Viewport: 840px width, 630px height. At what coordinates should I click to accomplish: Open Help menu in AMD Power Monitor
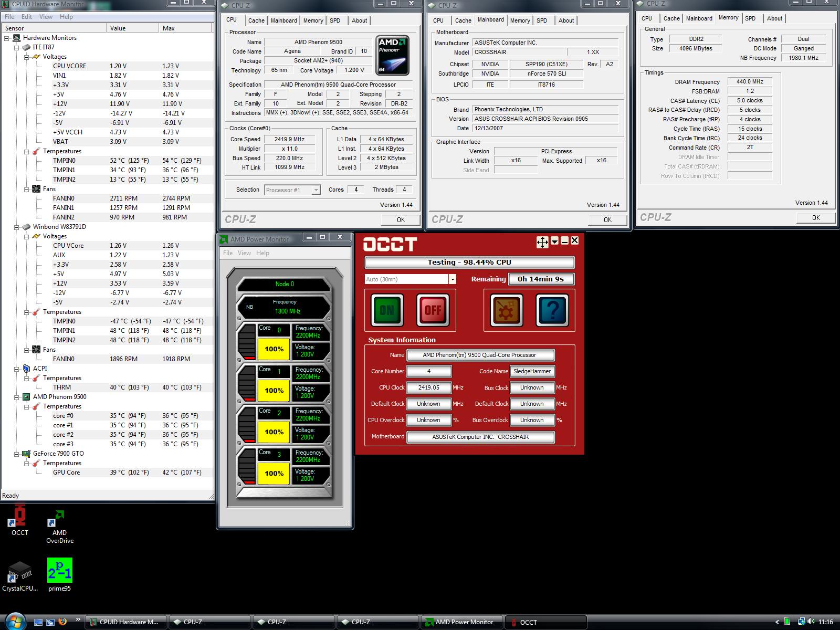262,253
